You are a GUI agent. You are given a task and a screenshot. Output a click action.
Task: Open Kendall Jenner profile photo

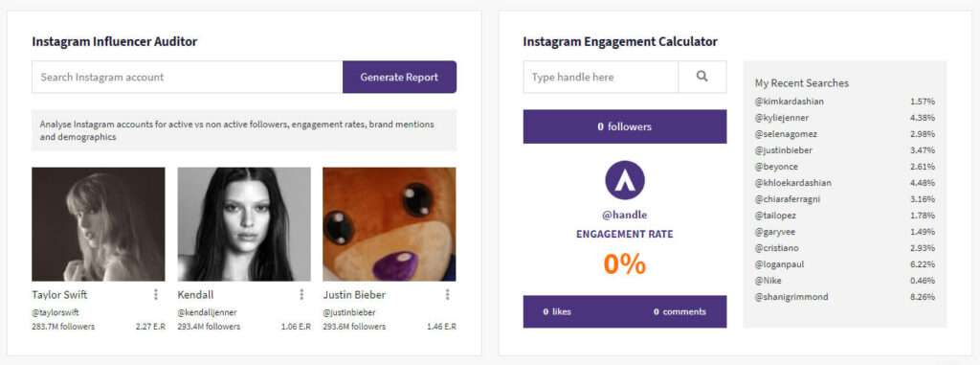[244, 224]
